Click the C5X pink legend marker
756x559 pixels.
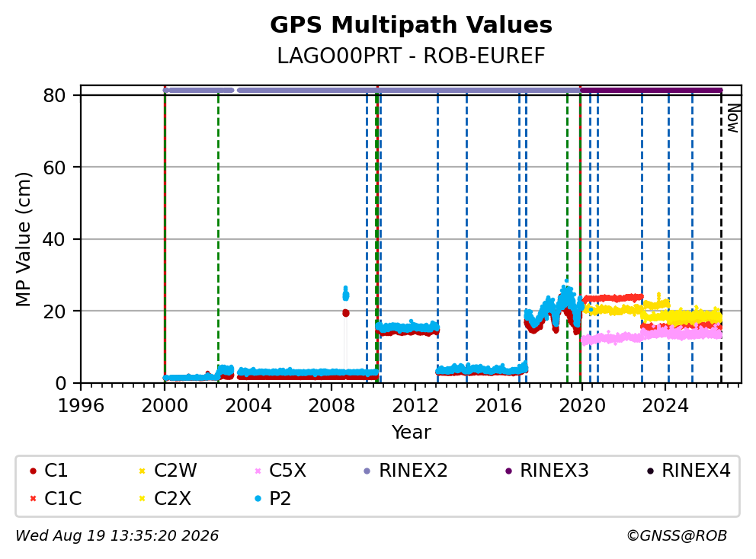coord(258,471)
